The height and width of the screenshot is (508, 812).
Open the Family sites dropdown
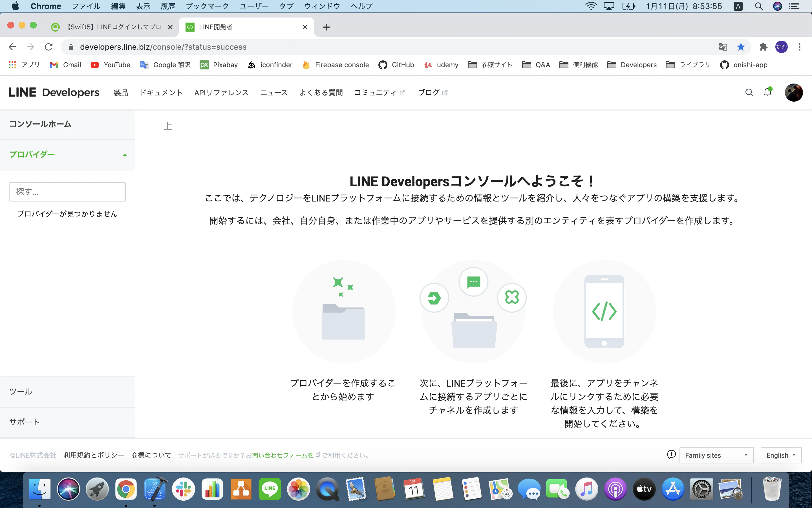716,455
